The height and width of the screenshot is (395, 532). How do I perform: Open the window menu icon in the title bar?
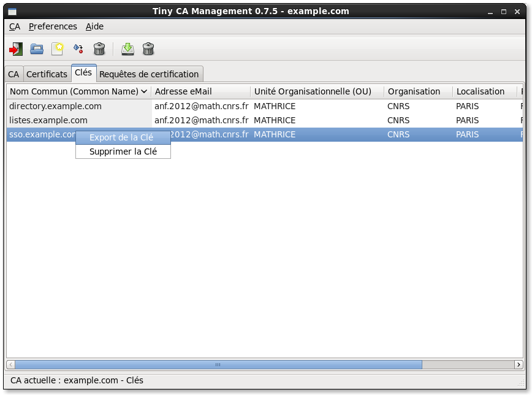click(x=12, y=11)
